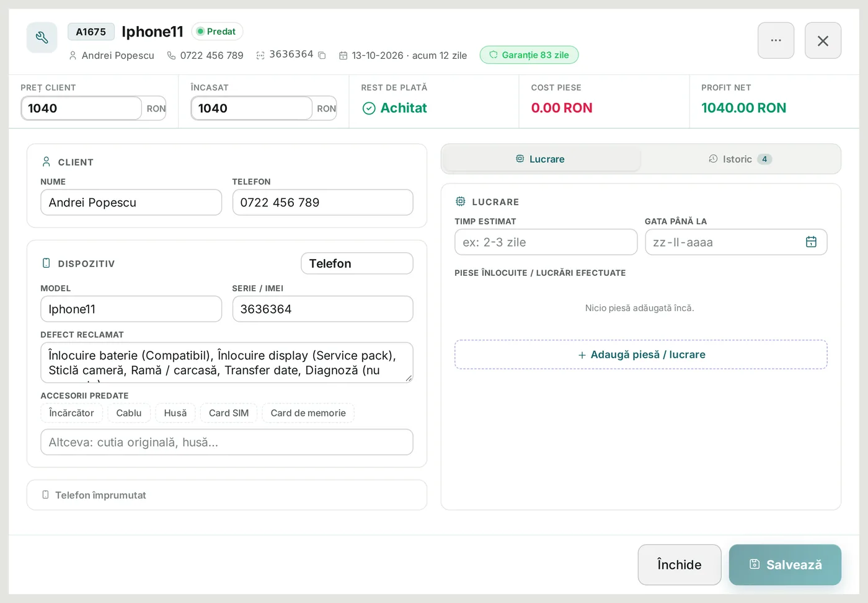This screenshot has height=603, width=868.
Task: Switch to the Istoric tab
Action: pos(740,159)
